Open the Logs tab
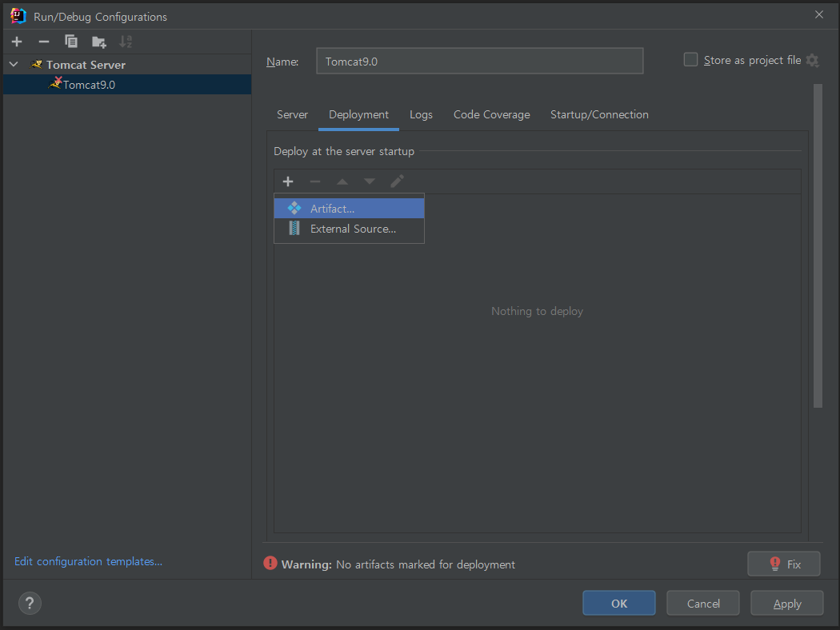840x630 pixels. click(x=421, y=114)
